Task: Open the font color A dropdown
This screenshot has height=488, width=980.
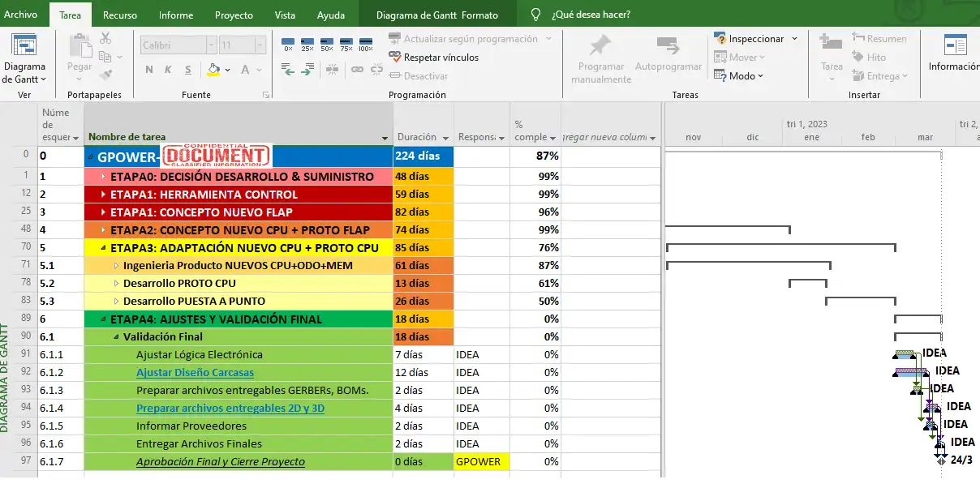Action: tap(259, 70)
